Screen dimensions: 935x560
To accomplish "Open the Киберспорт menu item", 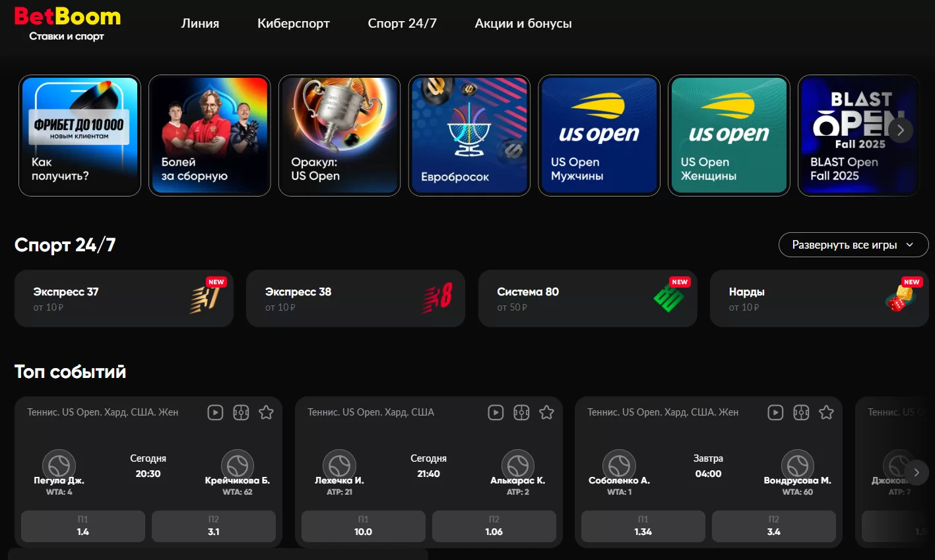I will [294, 23].
